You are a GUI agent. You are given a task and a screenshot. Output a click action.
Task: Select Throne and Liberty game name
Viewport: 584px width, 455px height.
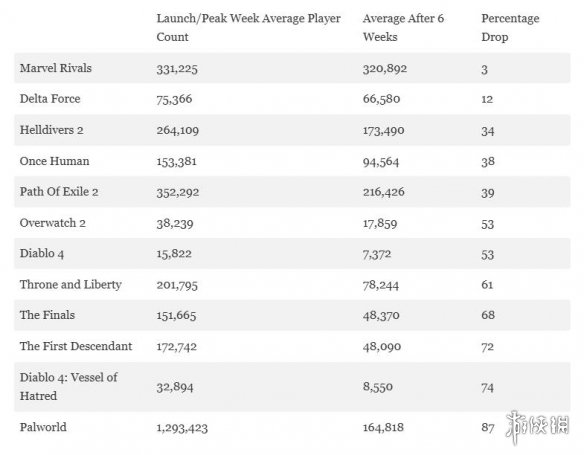pyautogui.click(x=71, y=284)
